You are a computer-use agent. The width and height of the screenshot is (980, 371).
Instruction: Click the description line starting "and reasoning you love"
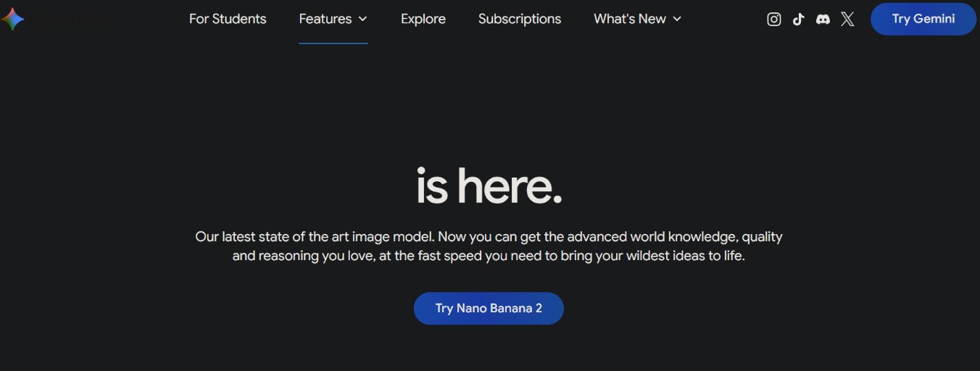click(x=489, y=257)
